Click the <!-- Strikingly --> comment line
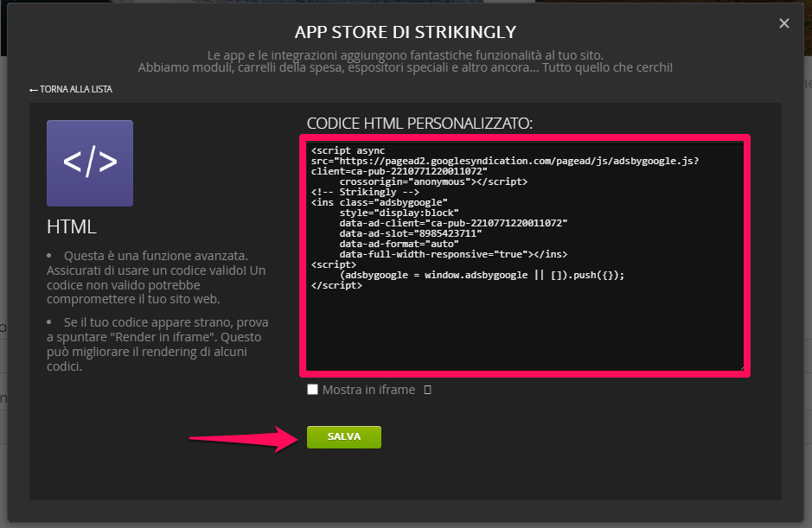The width and height of the screenshot is (812, 528). 365,192
